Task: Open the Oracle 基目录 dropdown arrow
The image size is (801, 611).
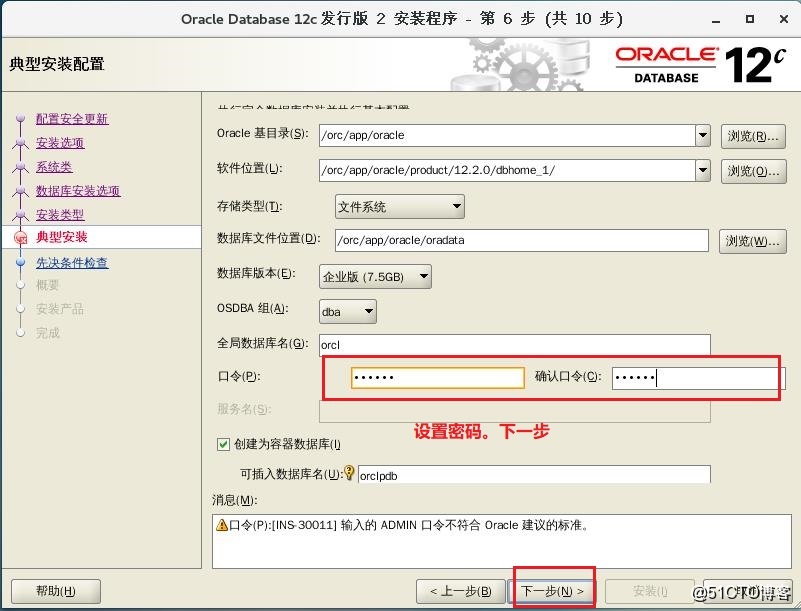Action: click(703, 135)
